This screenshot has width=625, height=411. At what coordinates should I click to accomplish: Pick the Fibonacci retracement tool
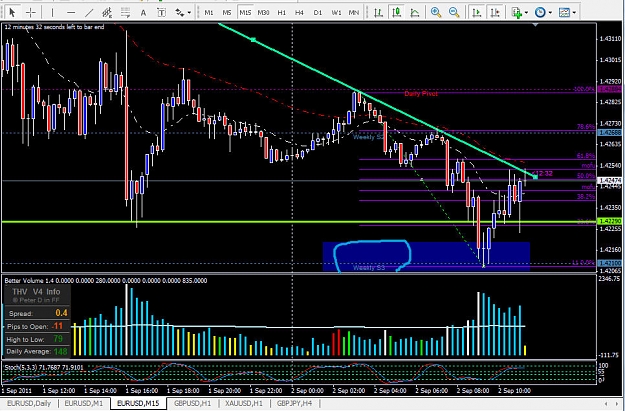pos(125,12)
